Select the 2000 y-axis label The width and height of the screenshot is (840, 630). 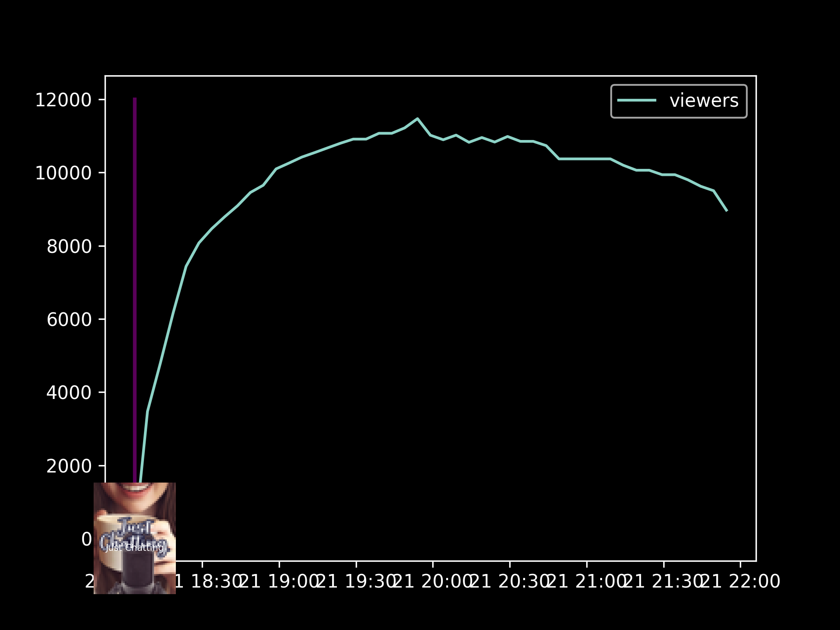click(69, 466)
